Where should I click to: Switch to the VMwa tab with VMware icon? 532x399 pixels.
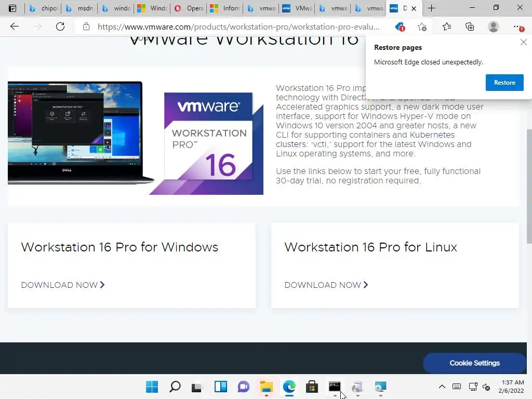pyautogui.click(x=297, y=8)
